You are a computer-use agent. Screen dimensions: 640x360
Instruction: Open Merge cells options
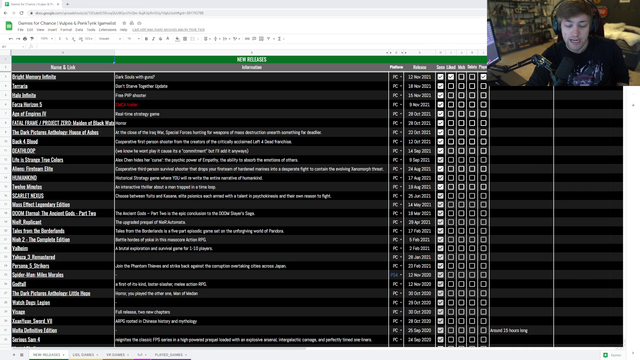pyautogui.click(x=193, y=39)
